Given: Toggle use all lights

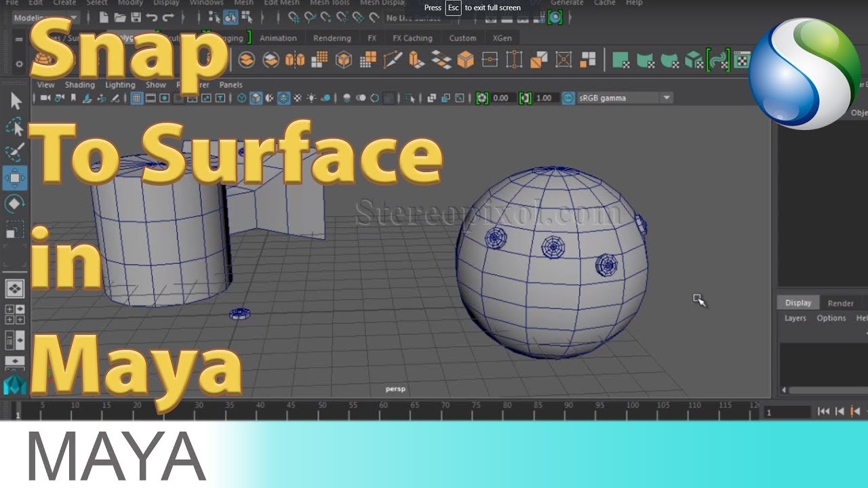Looking at the screenshot, I should [x=312, y=98].
